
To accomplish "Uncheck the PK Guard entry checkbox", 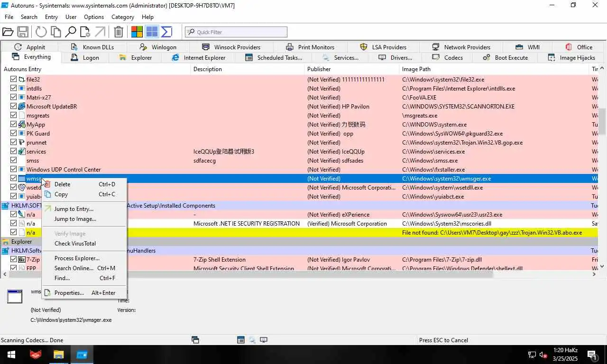I will pyautogui.click(x=14, y=134).
